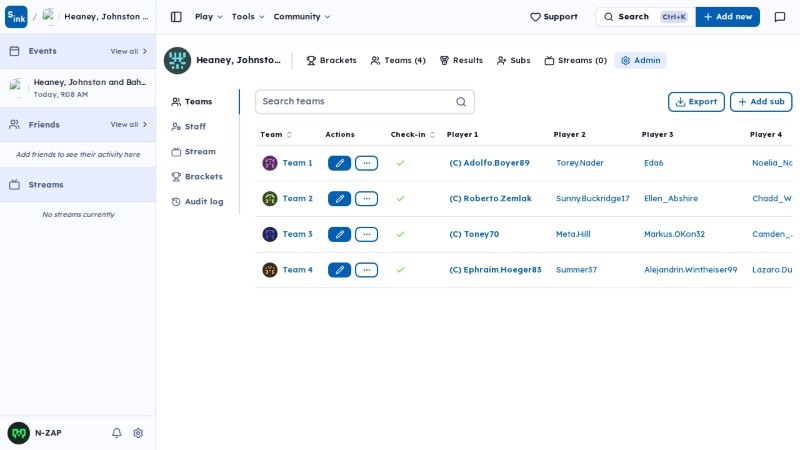View all friends
Viewport: 800px width, 450px height.
pos(129,124)
